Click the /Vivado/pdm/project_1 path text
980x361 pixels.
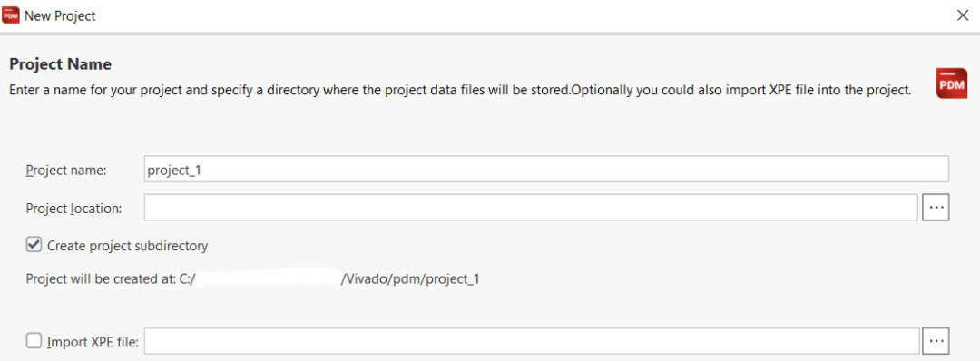pos(410,279)
